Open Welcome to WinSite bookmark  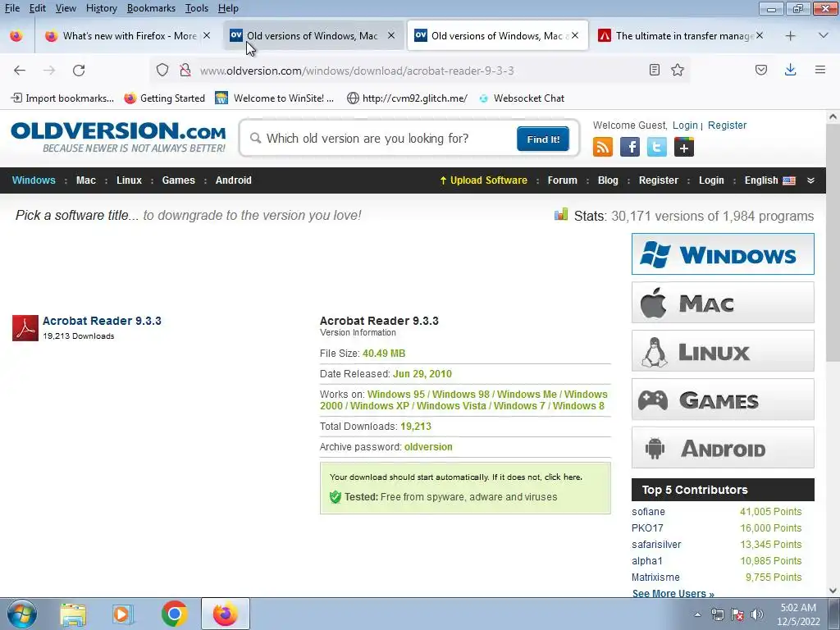coord(275,98)
